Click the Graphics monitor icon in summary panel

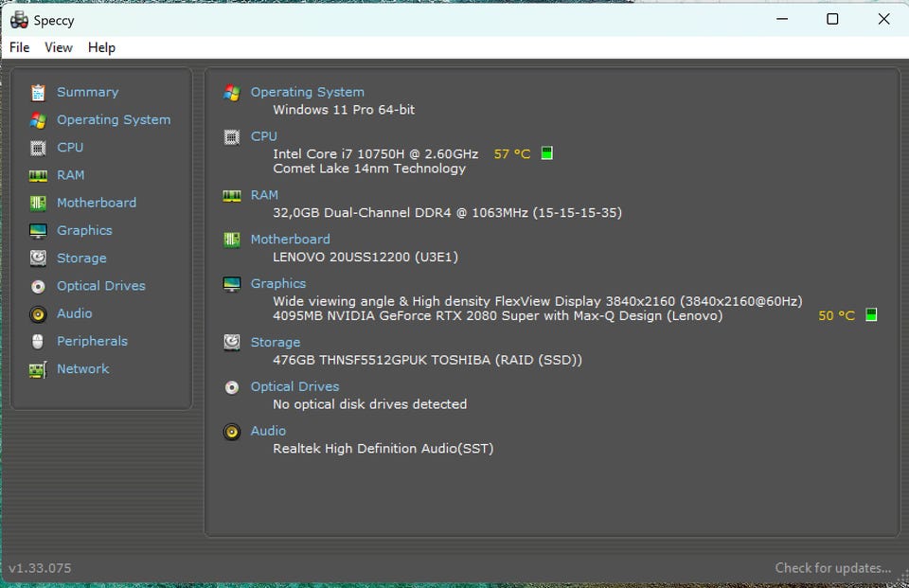pos(232,284)
